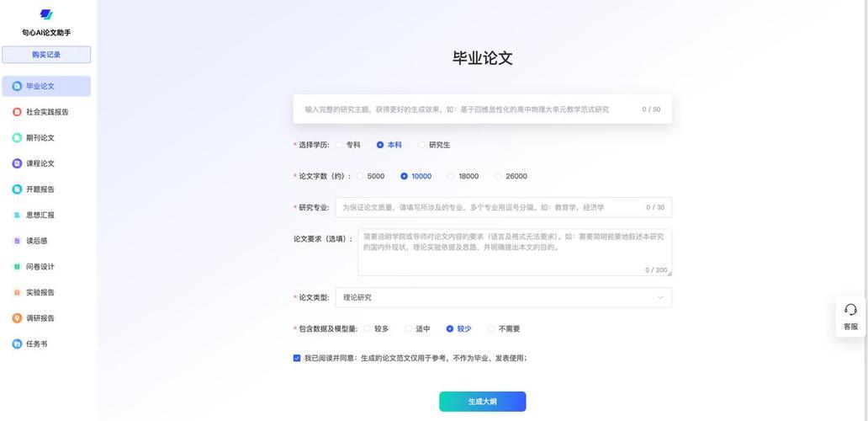Click the 课程论文 sidebar icon
The height and width of the screenshot is (421, 868).
17,163
